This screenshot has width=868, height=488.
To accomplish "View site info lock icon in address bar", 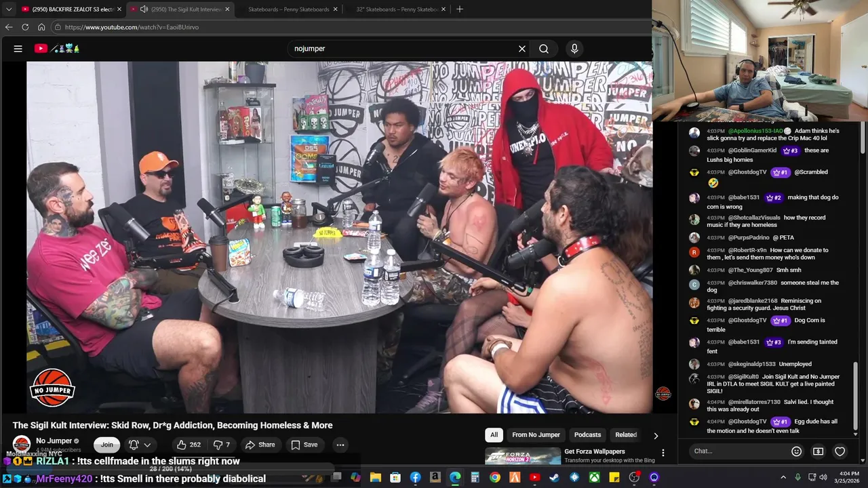I will (x=58, y=27).
